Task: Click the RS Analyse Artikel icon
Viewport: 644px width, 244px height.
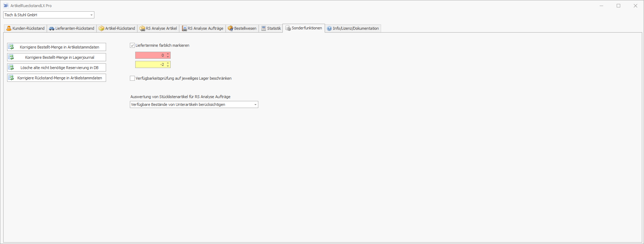Action: tap(142, 28)
